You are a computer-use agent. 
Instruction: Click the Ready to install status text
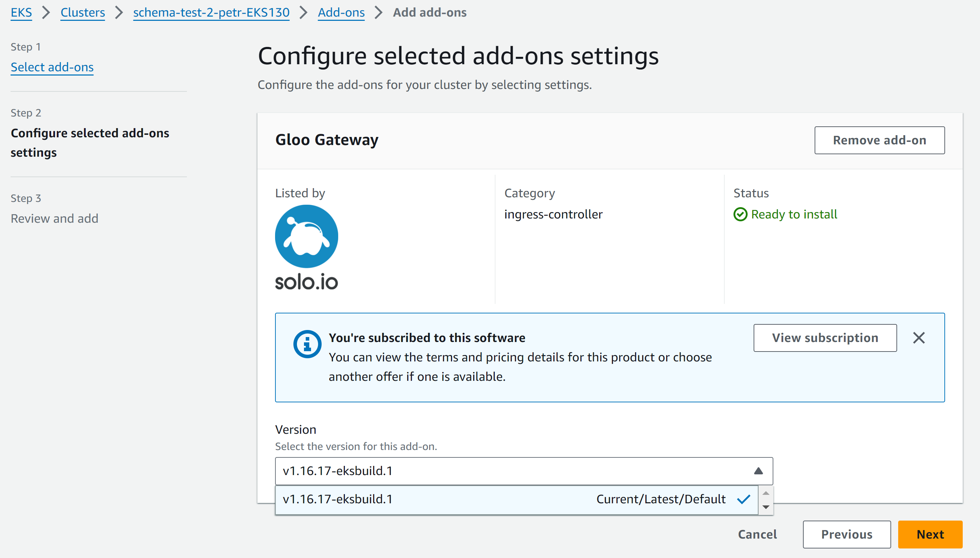(x=794, y=214)
